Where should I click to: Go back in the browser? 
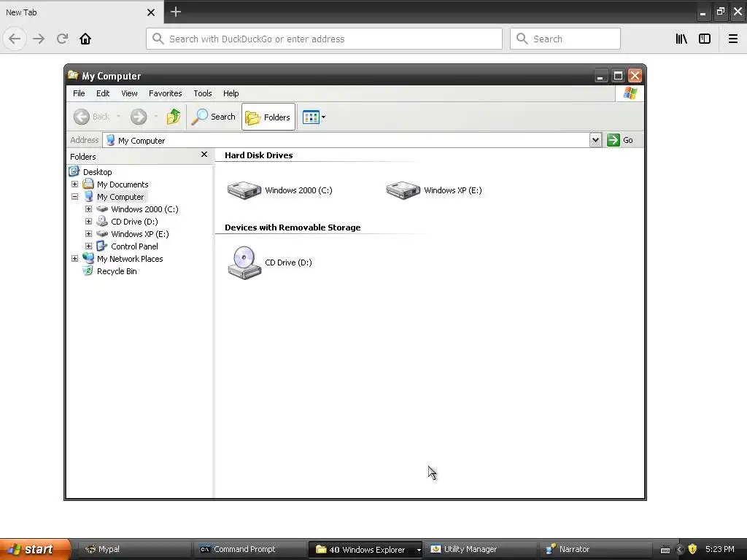click(x=15, y=39)
